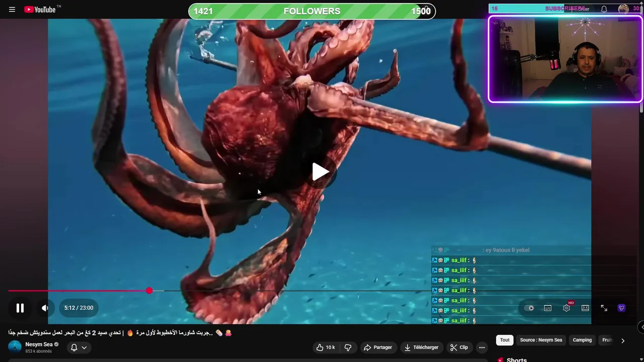
Task: Click the 5:12 / 23:00 time display
Action: [x=78, y=308]
